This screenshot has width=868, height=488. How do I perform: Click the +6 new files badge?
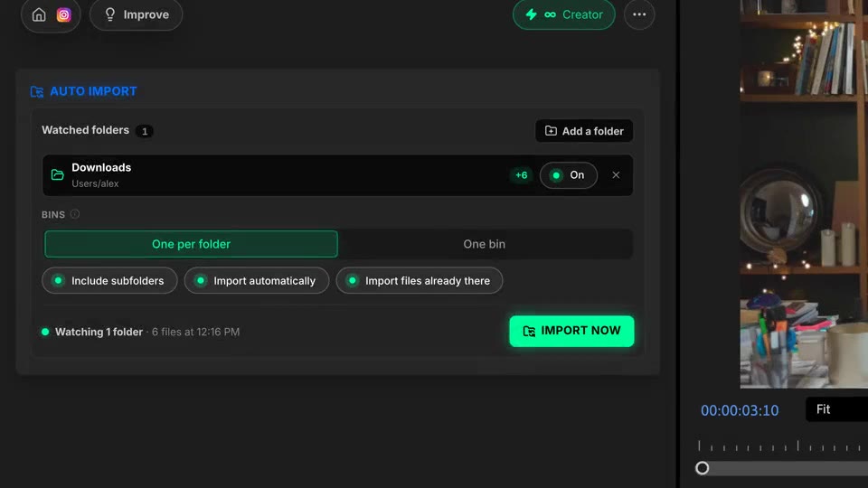point(522,174)
